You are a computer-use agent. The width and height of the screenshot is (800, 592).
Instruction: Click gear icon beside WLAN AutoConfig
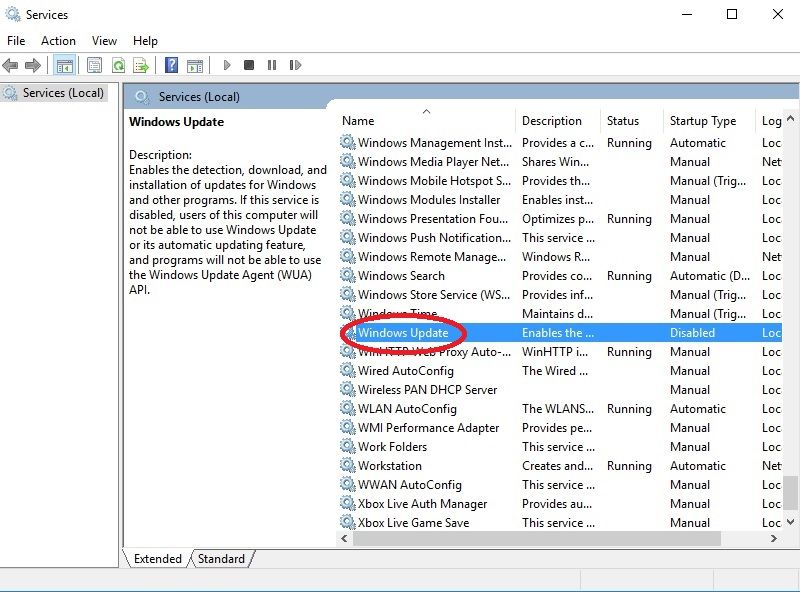(x=347, y=408)
